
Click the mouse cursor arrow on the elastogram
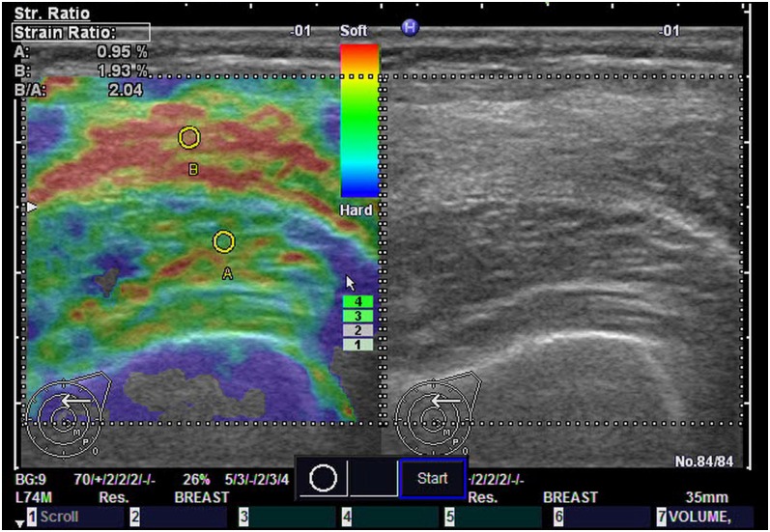[x=350, y=283]
